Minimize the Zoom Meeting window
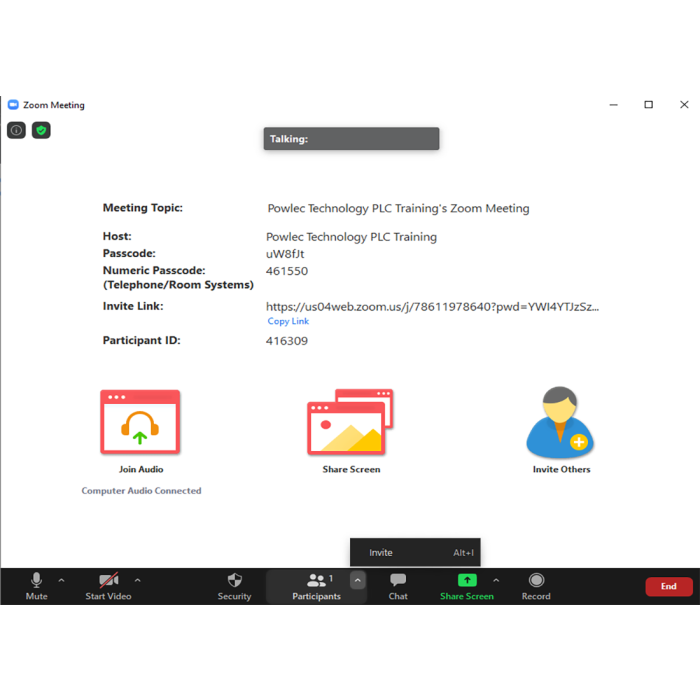Image resolution: width=700 pixels, height=700 pixels. tap(614, 104)
